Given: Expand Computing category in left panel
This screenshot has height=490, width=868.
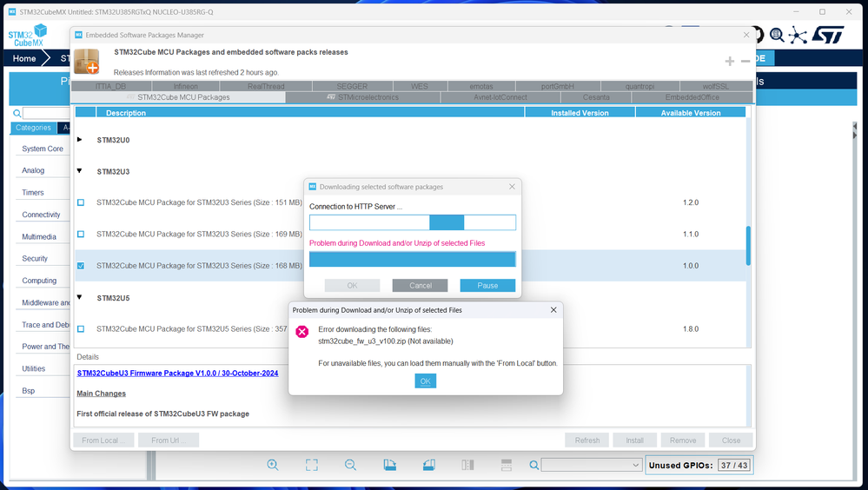Looking at the screenshot, I should click(39, 281).
